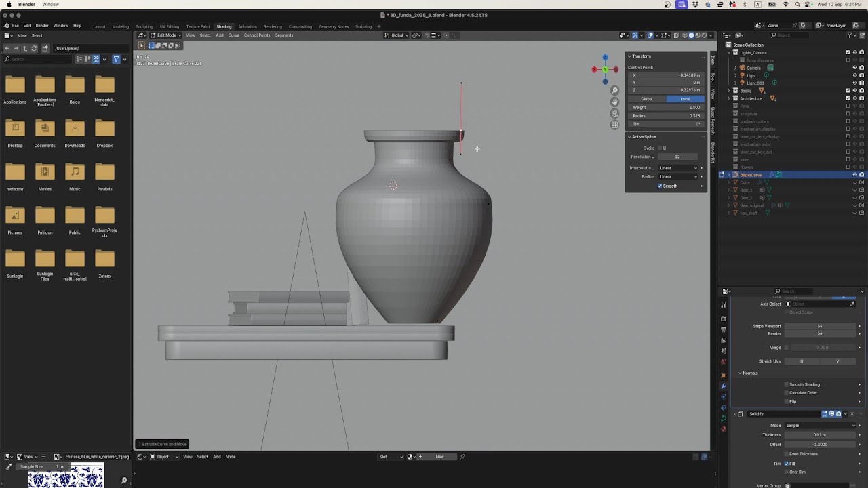This screenshot has height=488, width=868.
Task: Click the file browser filter funnel icon
Action: pos(116,59)
